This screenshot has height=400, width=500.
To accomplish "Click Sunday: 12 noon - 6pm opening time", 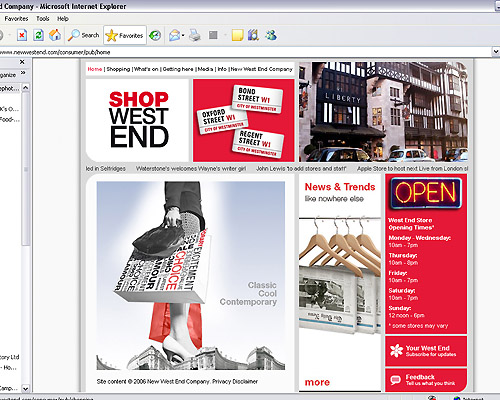I will pyautogui.click(x=406, y=312).
